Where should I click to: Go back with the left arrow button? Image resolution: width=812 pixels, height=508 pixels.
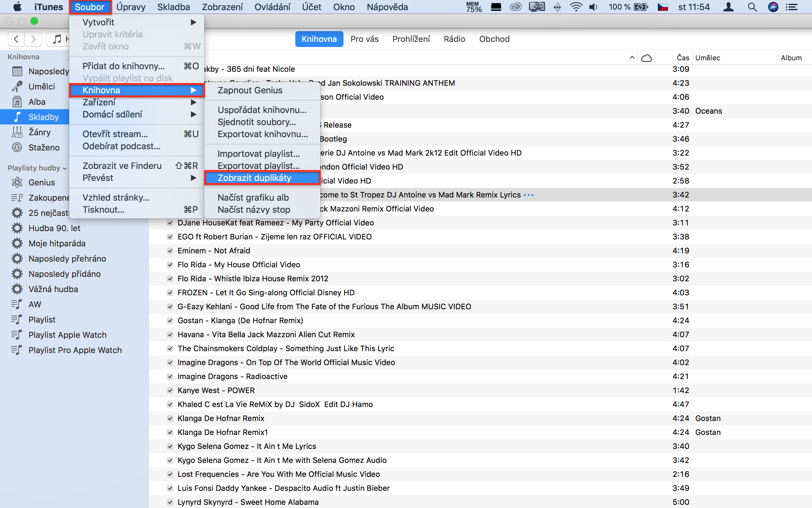tap(16, 39)
